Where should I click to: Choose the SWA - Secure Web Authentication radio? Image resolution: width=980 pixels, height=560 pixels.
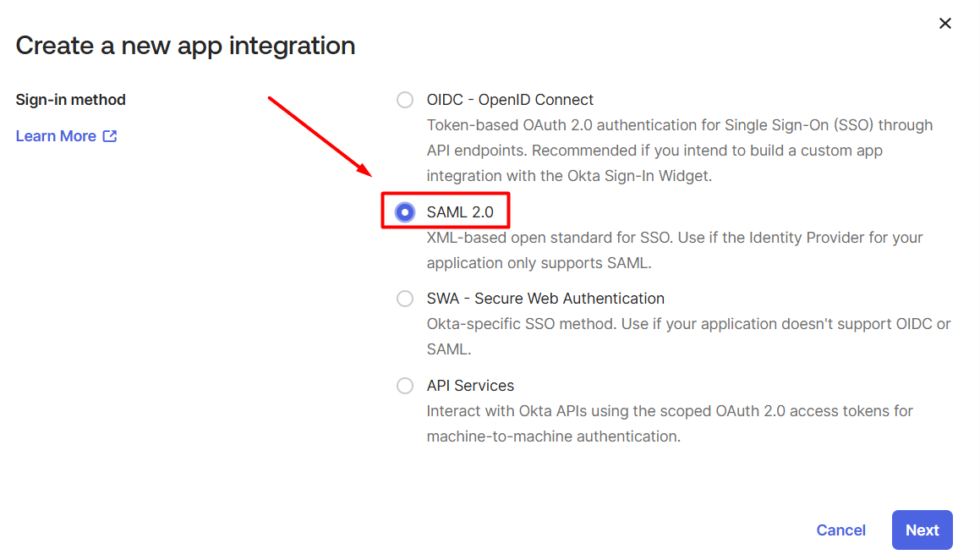[405, 299]
